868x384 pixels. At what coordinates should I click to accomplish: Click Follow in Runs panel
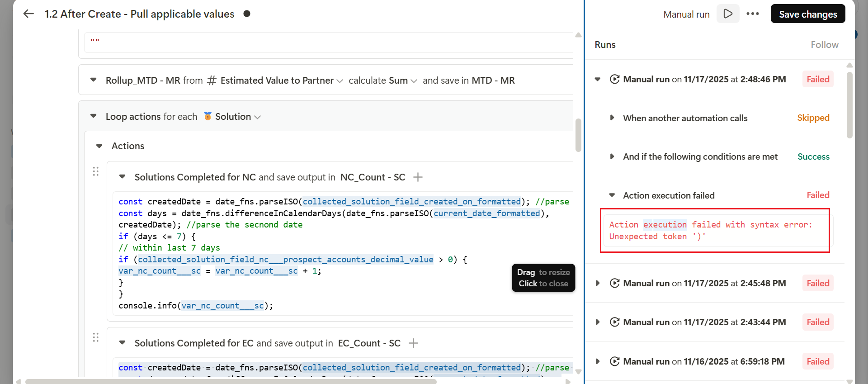tap(824, 45)
